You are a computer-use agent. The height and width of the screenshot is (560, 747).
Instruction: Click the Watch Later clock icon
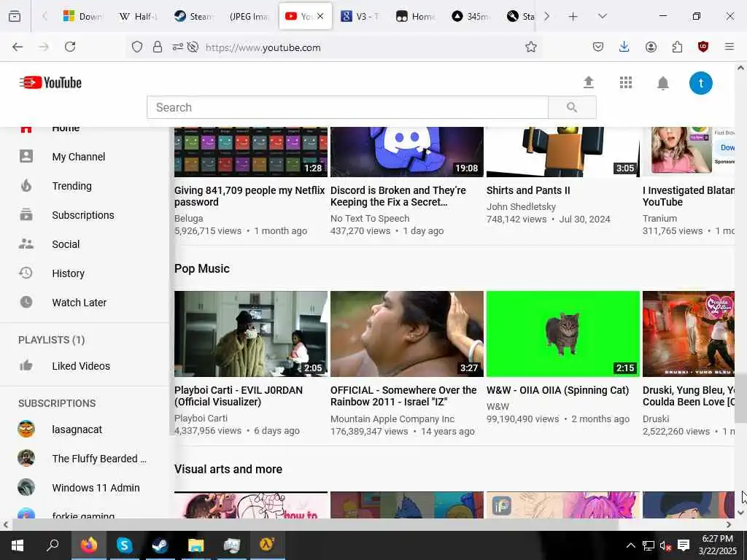26,302
